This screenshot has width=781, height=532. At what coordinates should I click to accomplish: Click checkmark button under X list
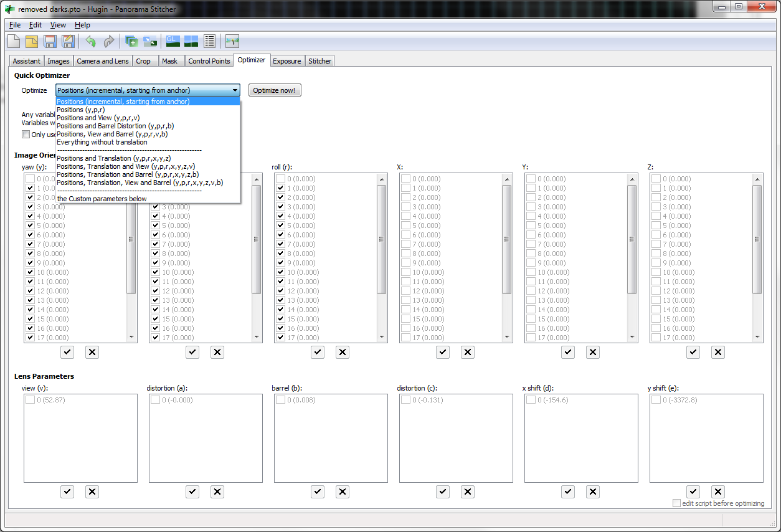click(x=443, y=352)
